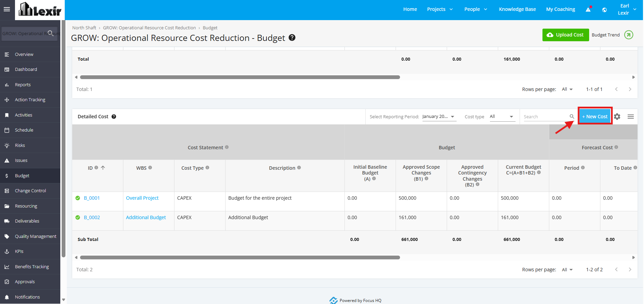The image size is (644, 304).
Task: Open Change Control in sidebar
Action: click(x=30, y=191)
